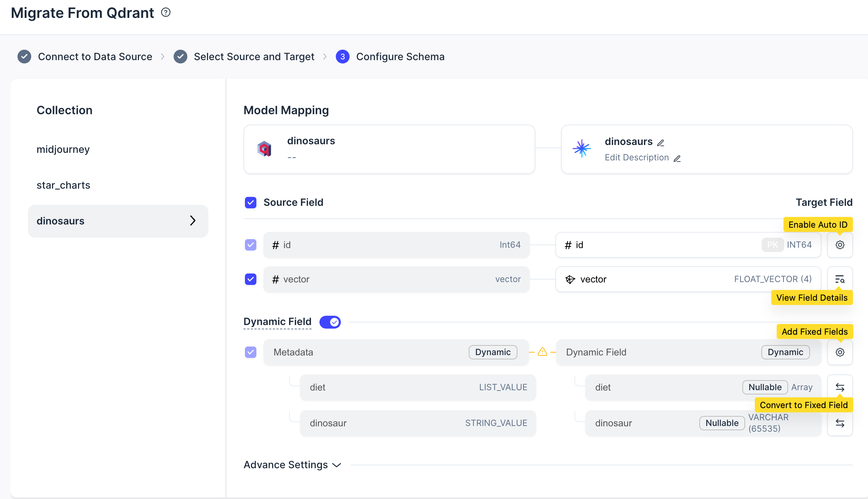Click the target vector field row

(688, 279)
